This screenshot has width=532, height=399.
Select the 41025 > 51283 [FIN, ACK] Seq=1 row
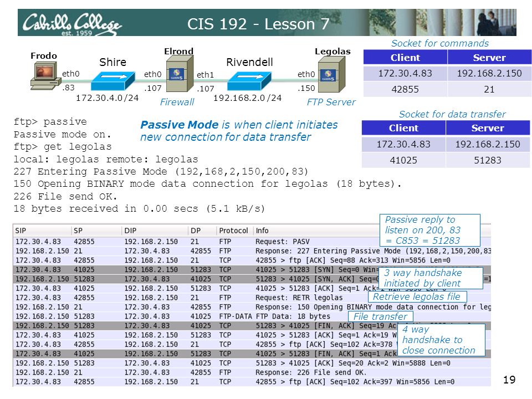point(252,354)
